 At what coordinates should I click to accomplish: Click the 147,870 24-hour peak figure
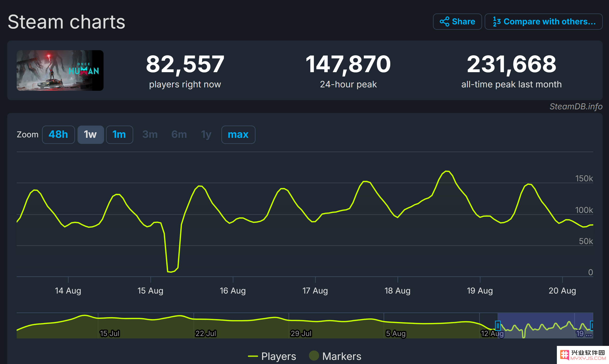tap(348, 64)
